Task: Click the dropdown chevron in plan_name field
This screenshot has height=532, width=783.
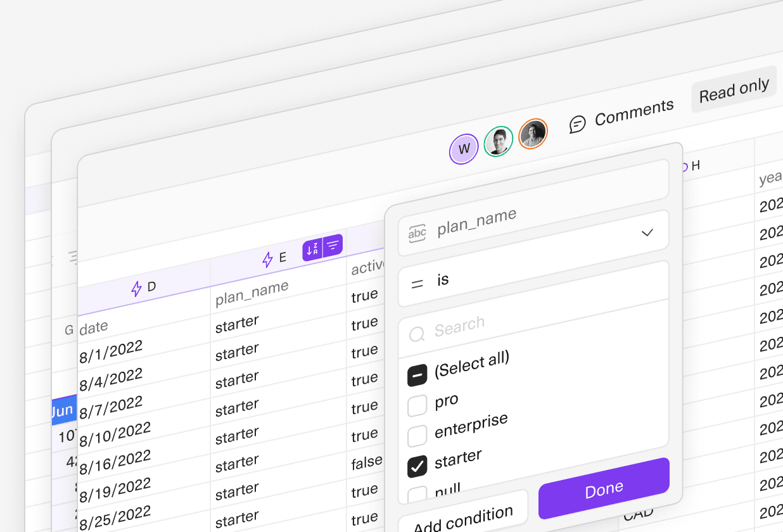Action: (x=647, y=233)
